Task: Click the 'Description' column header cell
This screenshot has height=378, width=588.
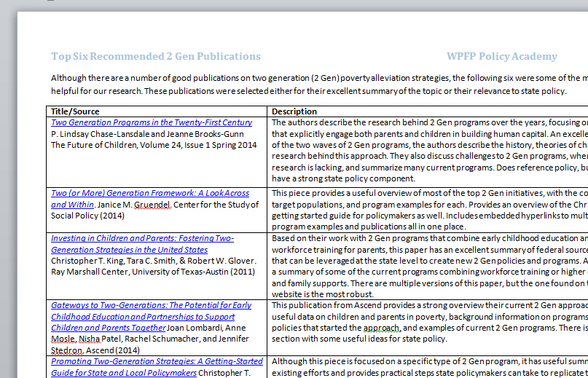Action: [x=428, y=111]
